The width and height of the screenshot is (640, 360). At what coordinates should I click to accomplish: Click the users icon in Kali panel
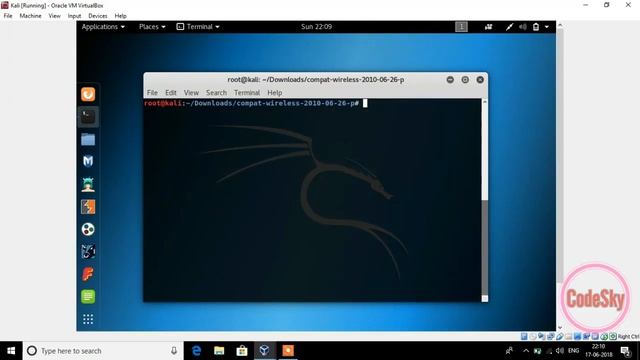click(488, 27)
